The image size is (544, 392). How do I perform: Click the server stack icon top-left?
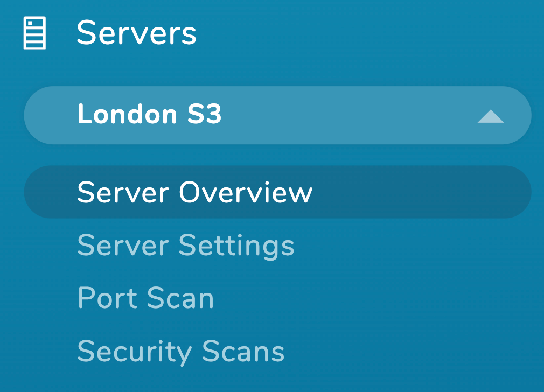[34, 33]
